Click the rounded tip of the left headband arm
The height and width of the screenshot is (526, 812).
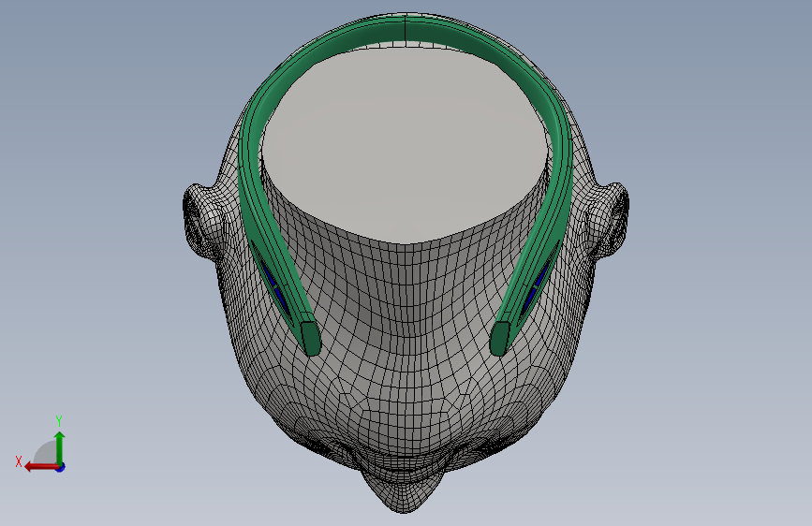311,338
